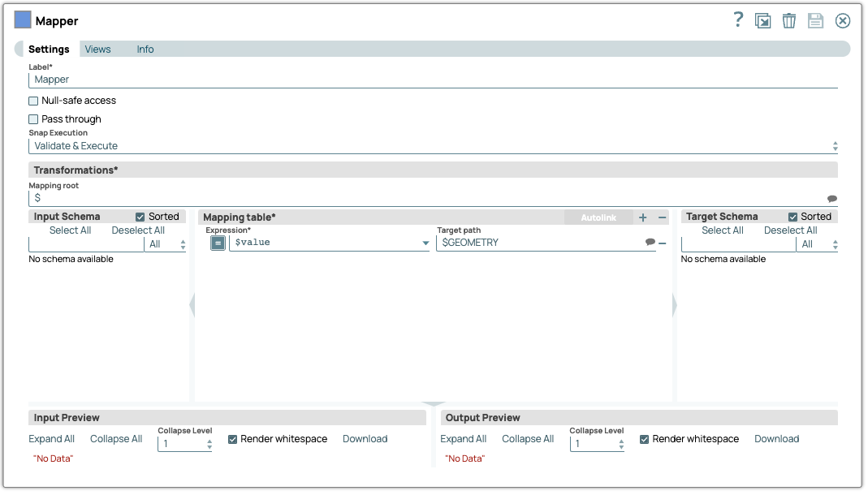Click Download in the Output Preview panel
Image resolution: width=868 pixels, height=495 pixels.
tap(776, 438)
